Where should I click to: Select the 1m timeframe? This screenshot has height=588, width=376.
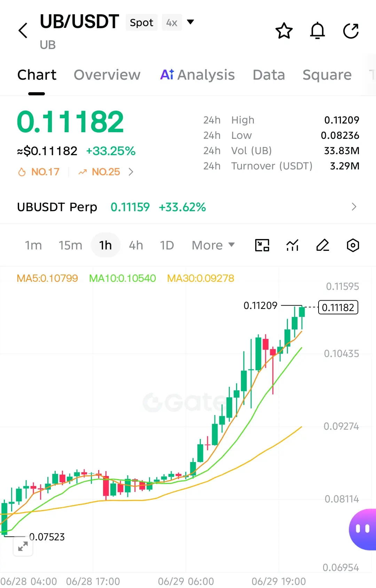33,245
